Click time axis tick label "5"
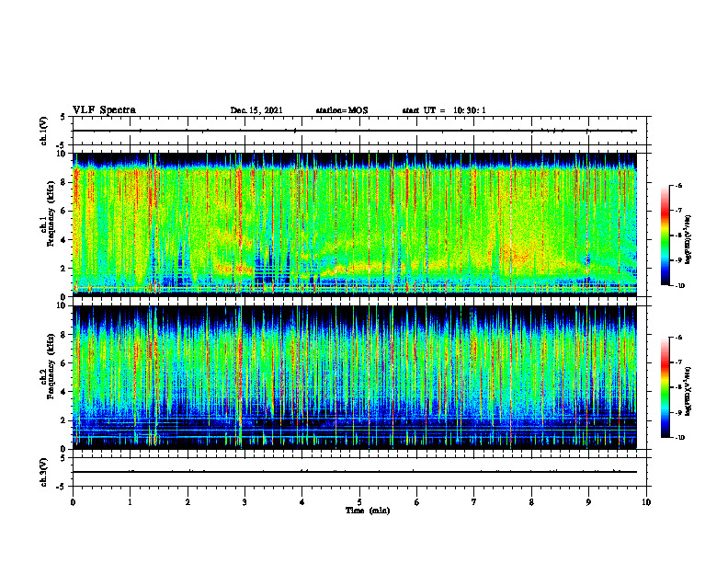 pyautogui.click(x=359, y=502)
